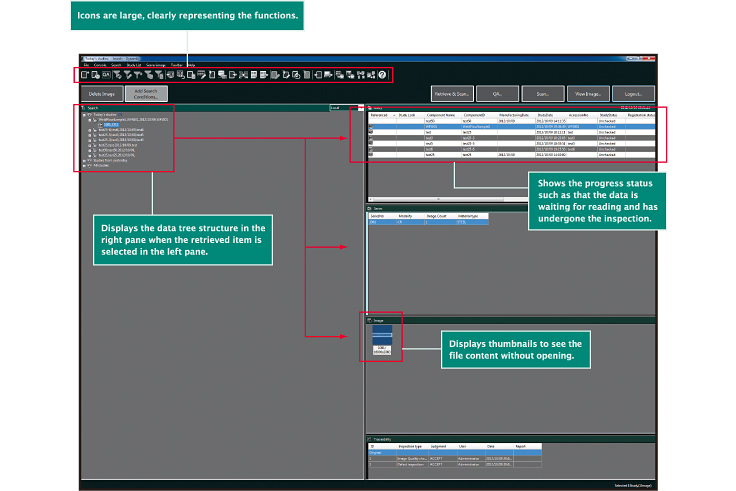Click the QA icon in the toolbar
Viewport: 736px width, 491px height.
(x=107, y=75)
